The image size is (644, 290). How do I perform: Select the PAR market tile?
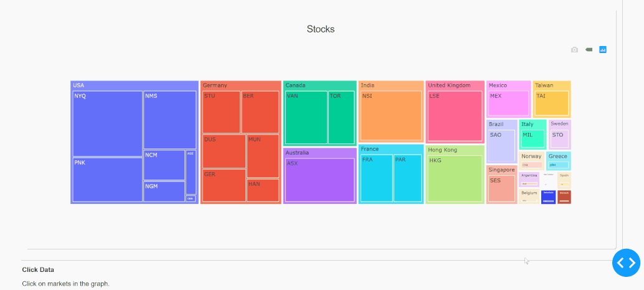pos(407,178)
